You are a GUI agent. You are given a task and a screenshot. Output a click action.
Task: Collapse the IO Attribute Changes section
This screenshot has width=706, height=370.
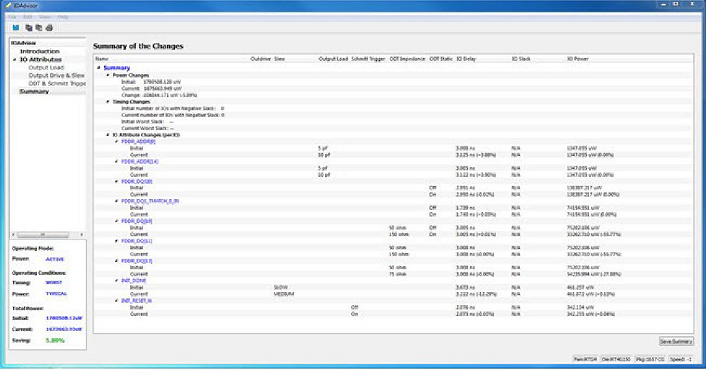pyautogui.click(x=108, y=135)
